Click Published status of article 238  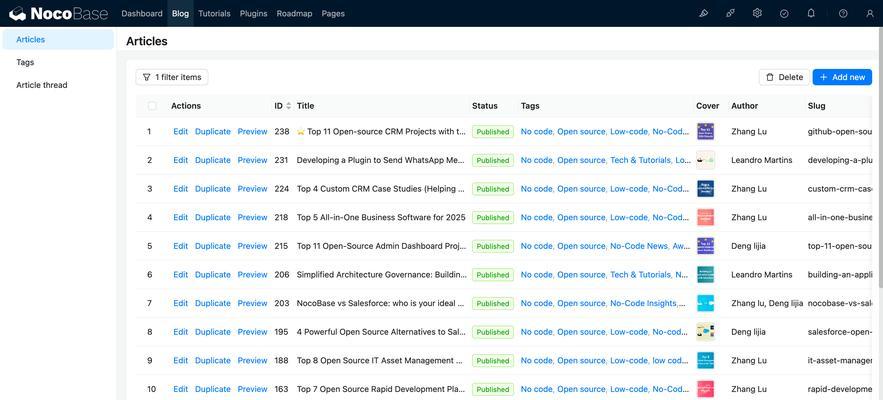point(493,132)
